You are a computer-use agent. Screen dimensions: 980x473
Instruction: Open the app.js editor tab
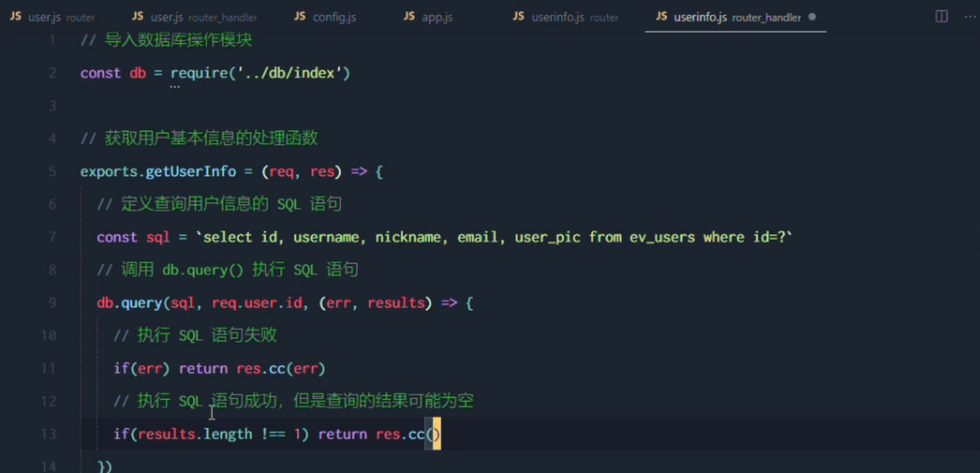click(429, 17)
